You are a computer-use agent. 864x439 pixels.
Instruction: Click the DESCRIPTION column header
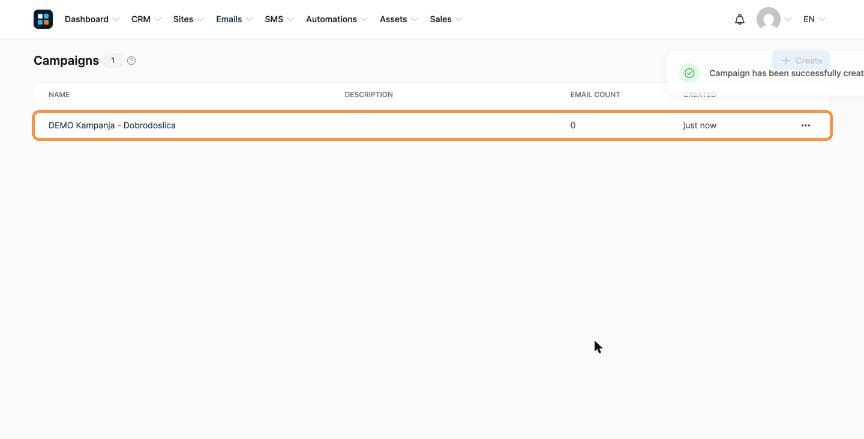point(369,95)
